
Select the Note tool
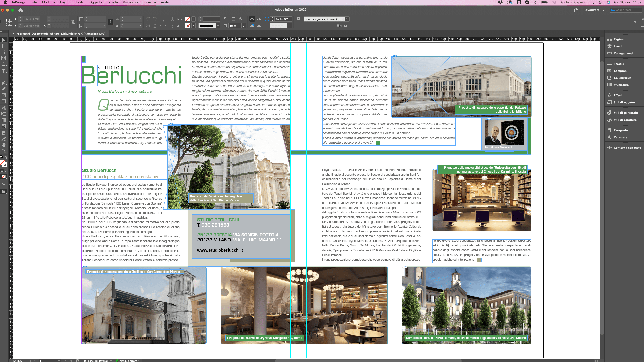click(4, 133)
